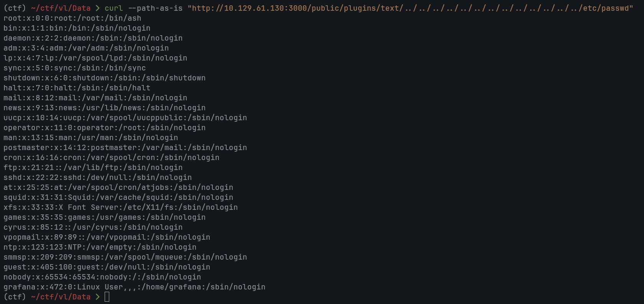Click the grafana user entry line
Image resolution: width=644 pixels, height=304 pixels.
click(134, 287)
